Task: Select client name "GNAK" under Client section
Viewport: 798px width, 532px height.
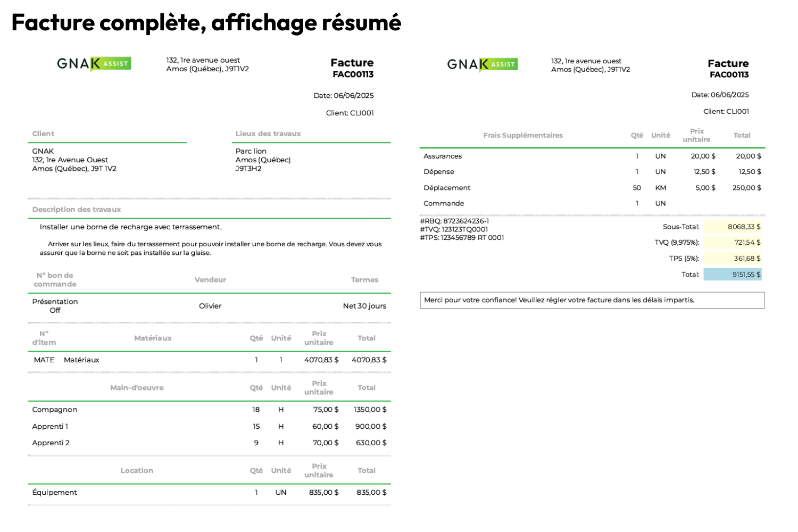Action: 43,151
